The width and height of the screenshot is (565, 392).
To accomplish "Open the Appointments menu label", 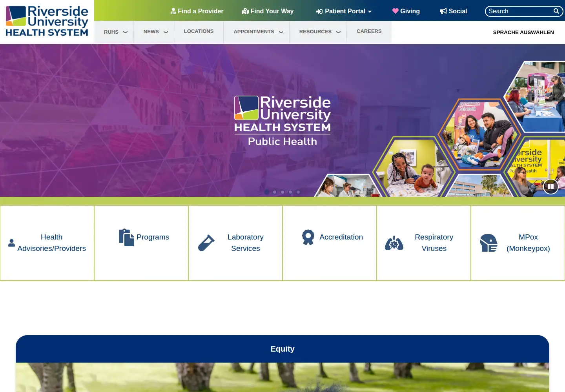I will click(x=254, y=32).
